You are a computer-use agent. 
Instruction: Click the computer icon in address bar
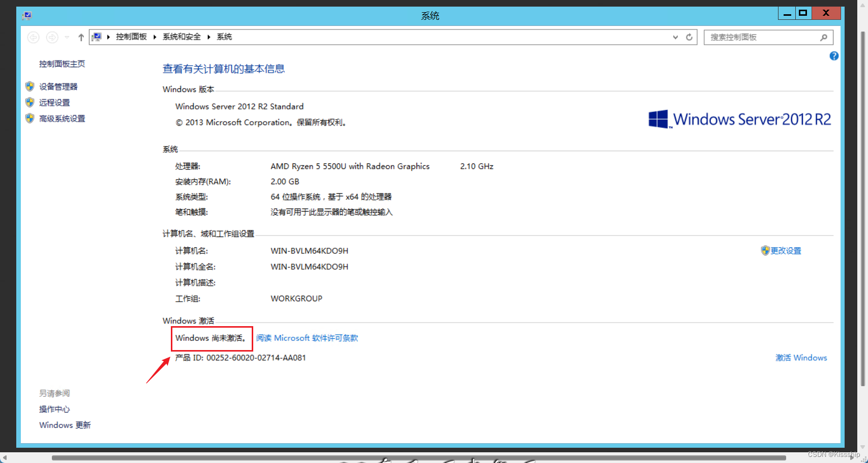pyautogui.click(x=97, y=37)
